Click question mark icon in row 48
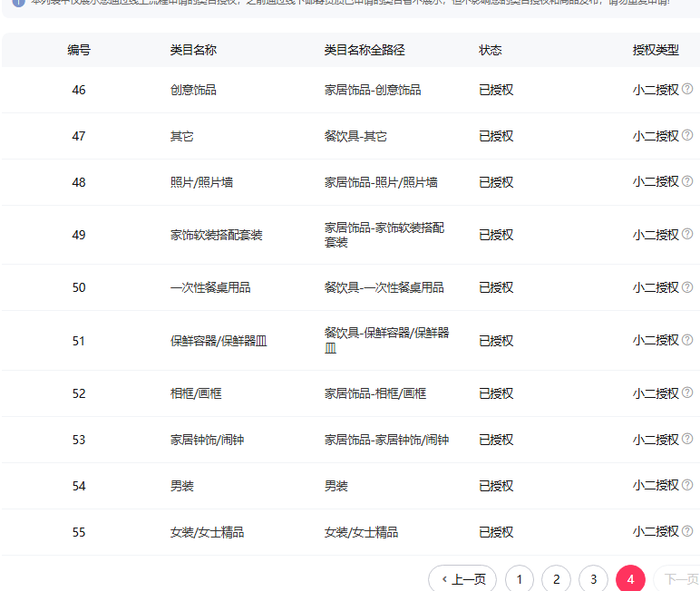Image resolution: width=700 pixels, height=591 pixels. [x=687, y=181]
